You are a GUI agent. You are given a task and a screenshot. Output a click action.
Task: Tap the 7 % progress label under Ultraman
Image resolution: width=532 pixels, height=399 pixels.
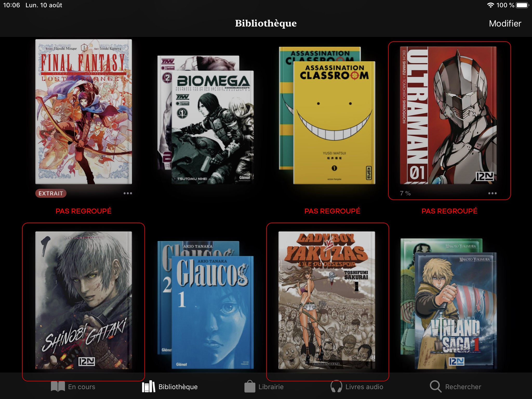405,193
